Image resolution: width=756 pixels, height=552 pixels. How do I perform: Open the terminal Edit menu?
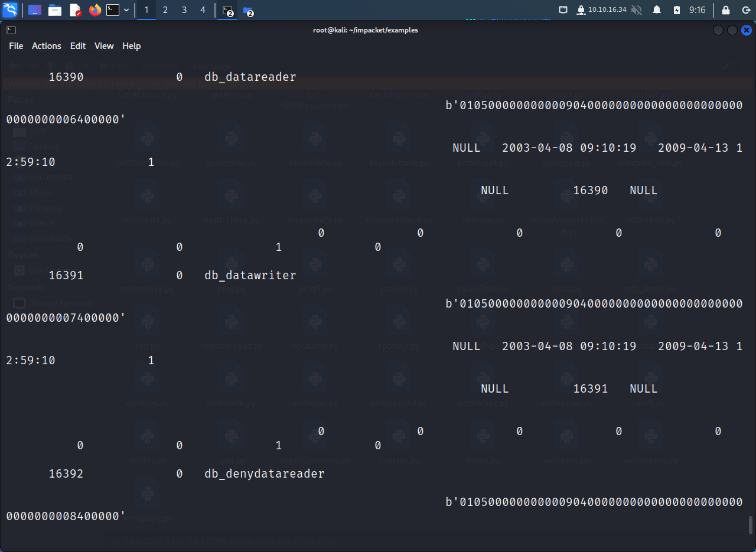[78, 46]
